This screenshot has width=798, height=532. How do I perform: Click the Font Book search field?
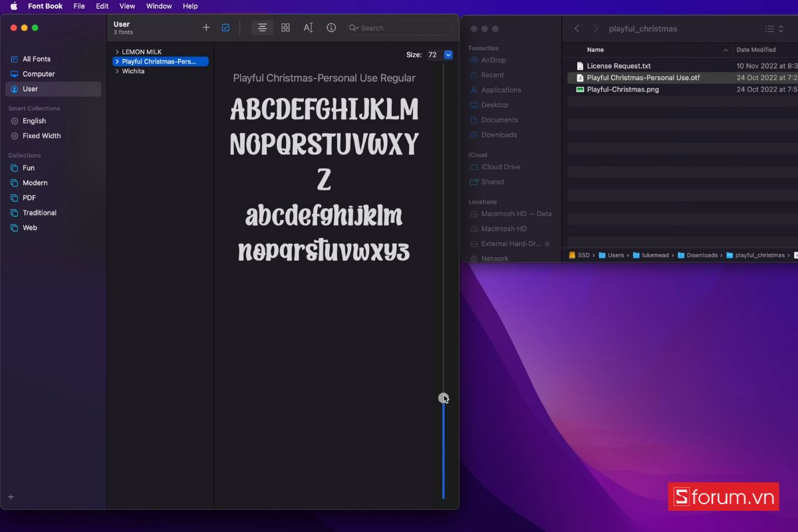(399, 28)
